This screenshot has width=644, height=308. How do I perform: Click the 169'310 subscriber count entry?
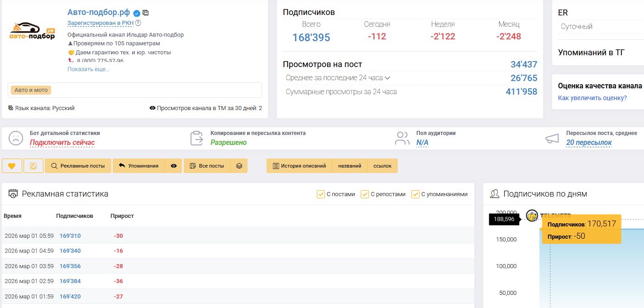[70, 236]
